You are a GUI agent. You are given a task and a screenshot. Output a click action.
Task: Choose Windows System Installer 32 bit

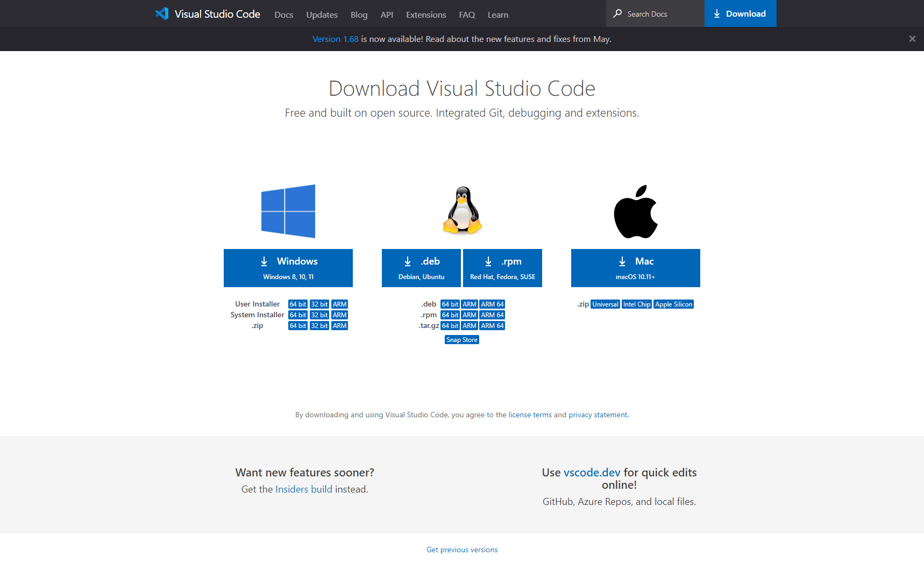coord(319,315)
